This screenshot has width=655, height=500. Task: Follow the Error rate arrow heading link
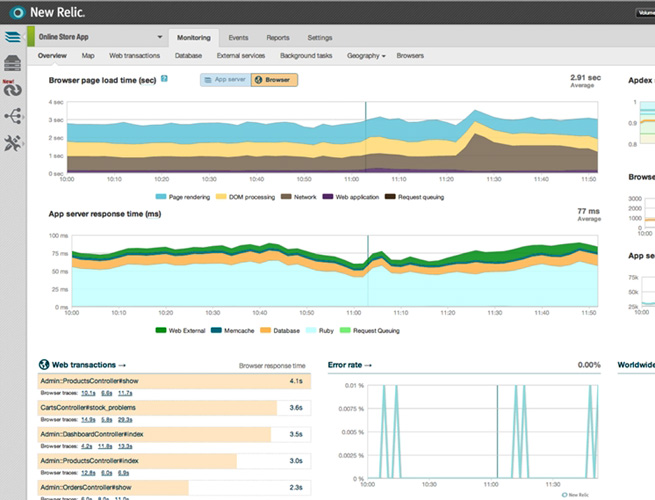pos(350,365)
